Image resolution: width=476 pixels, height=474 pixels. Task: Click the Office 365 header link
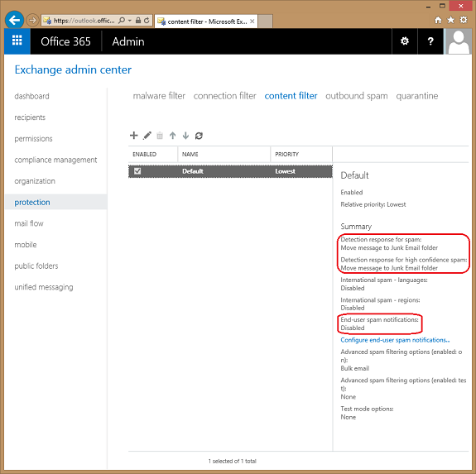pos(65,41)
